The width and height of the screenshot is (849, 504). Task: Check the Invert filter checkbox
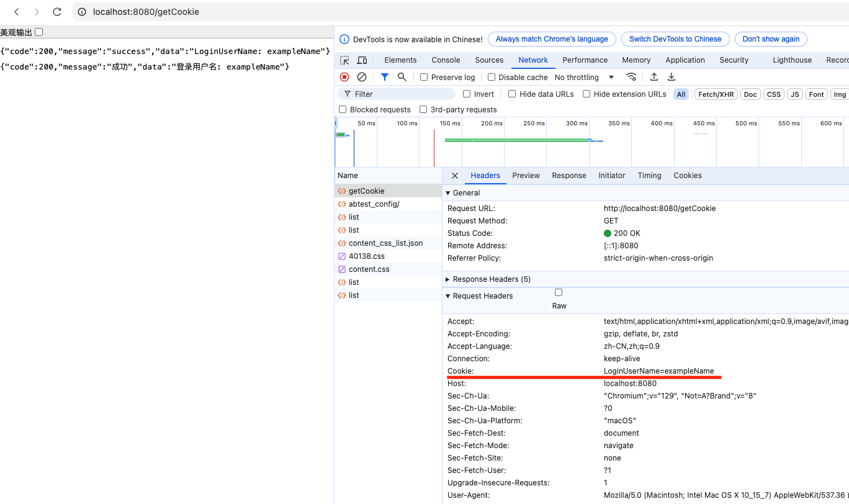pos(467,94)
